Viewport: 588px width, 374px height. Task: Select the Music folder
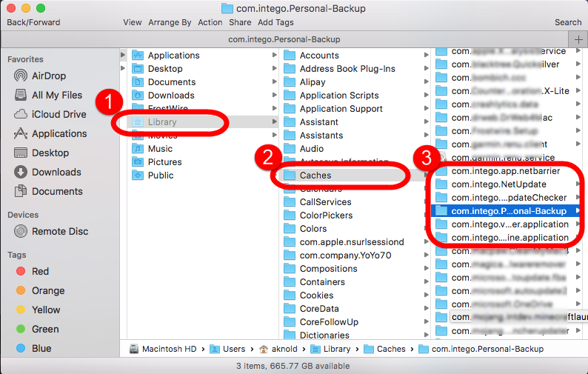click(153, 149)
